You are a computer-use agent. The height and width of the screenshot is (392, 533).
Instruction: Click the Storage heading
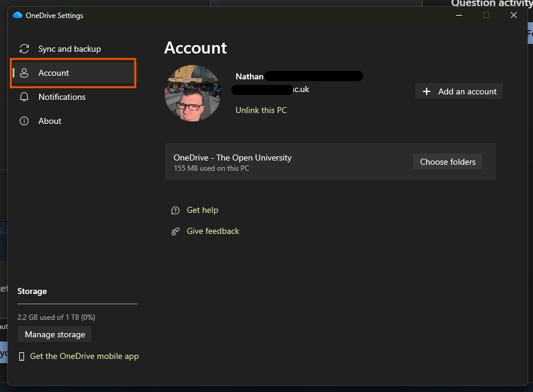(x=32, y=292)
